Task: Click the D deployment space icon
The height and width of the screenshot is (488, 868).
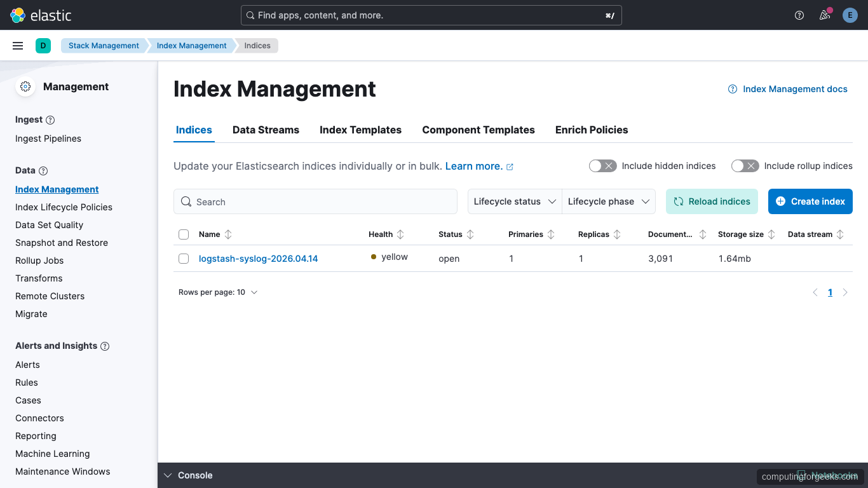Action: (x=43, y=45)
